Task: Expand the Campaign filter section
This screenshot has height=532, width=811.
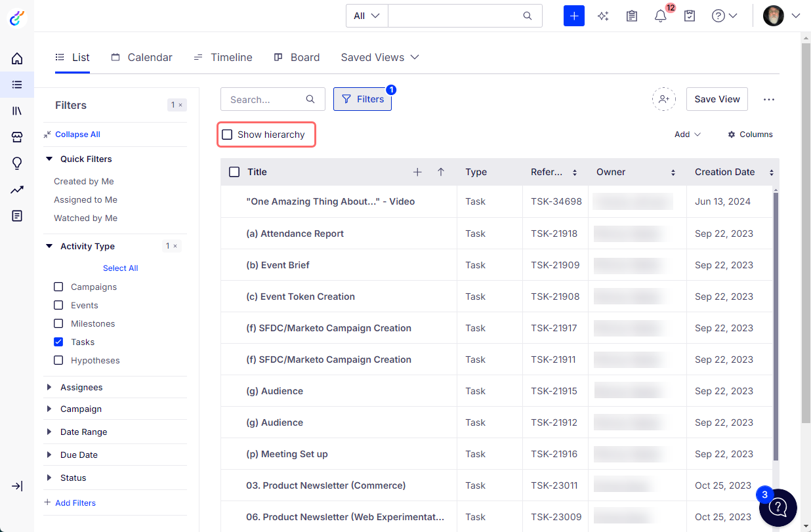Action: [49, 409]
